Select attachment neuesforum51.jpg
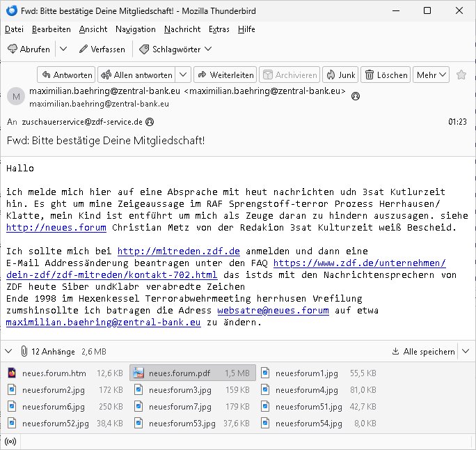This screenshot has height=450, width=476. coord(319,407)
